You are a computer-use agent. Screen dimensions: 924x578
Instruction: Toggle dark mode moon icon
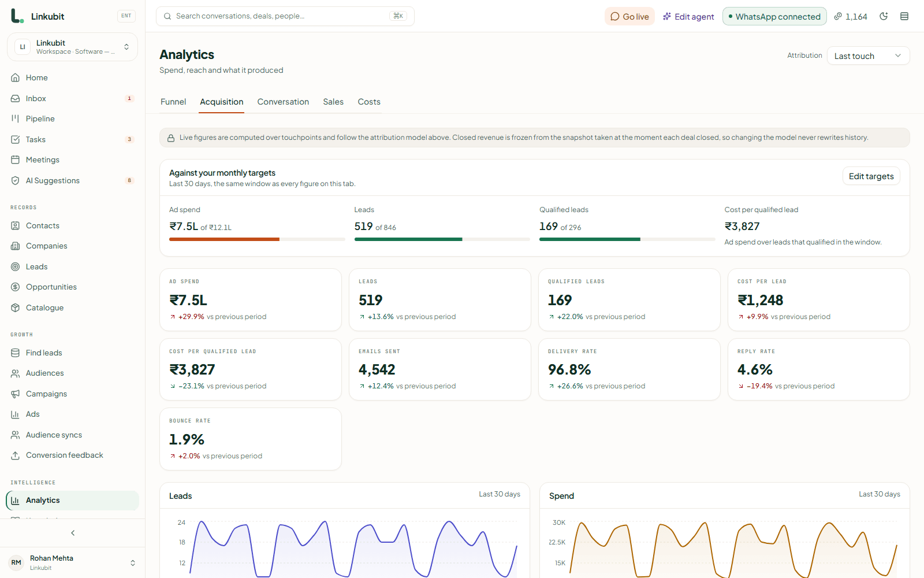(x=884, y=16)
